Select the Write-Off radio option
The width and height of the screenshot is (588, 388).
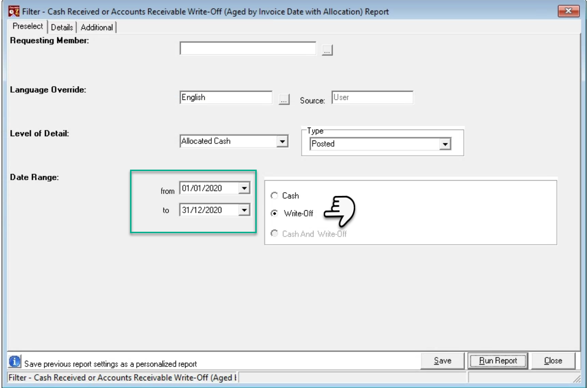[x=274, y=214]
